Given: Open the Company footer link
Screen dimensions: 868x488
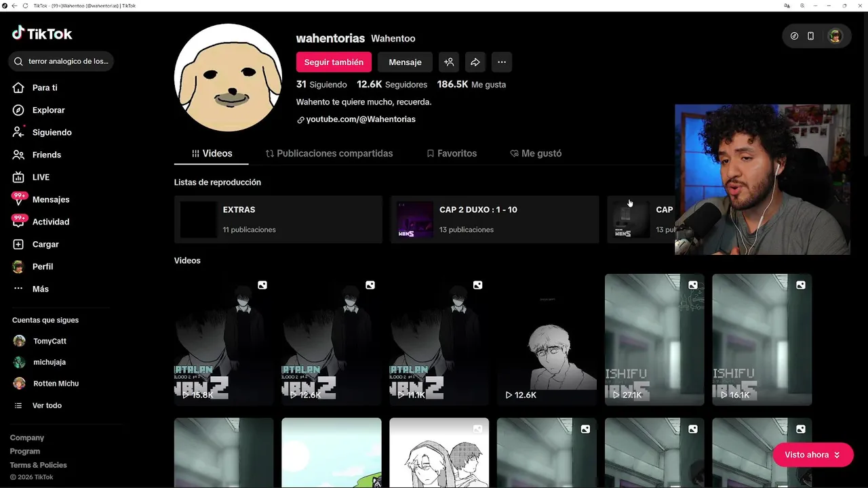Looking at the screenshot, I should tap(27, 438).
